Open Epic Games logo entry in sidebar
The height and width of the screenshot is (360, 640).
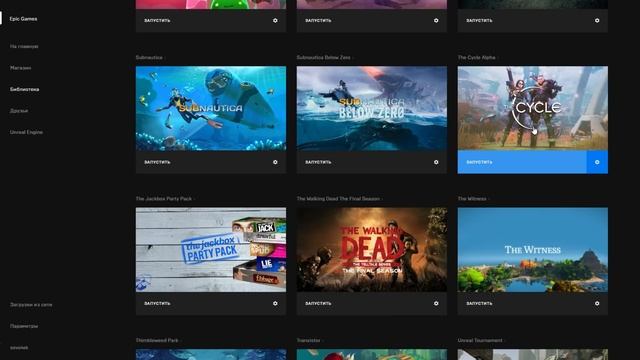pyautogui.click(x=23, y=19)
